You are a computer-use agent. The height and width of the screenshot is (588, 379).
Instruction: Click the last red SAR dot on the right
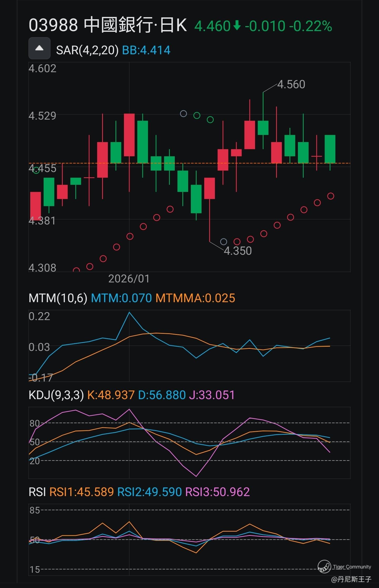(x=331, y=196)
